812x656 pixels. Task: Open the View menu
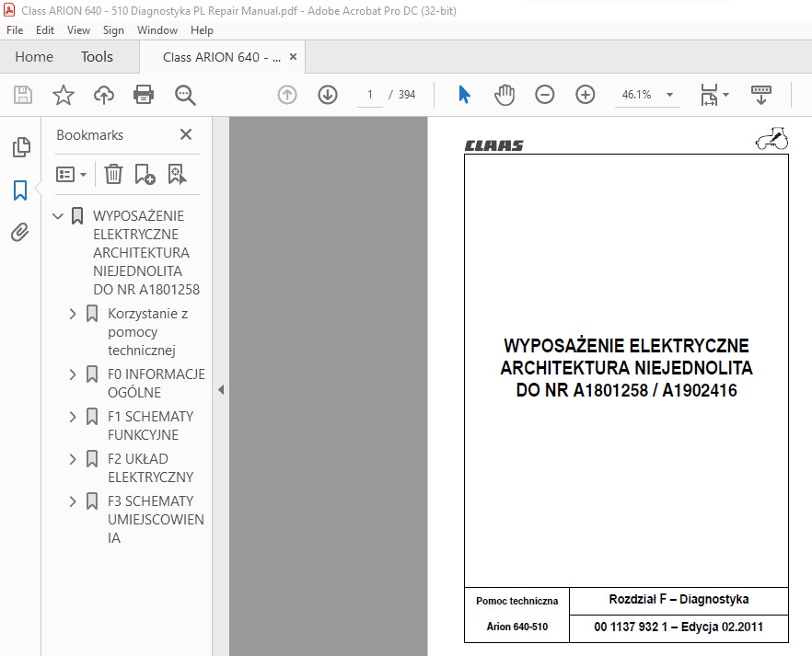(79, 30)
